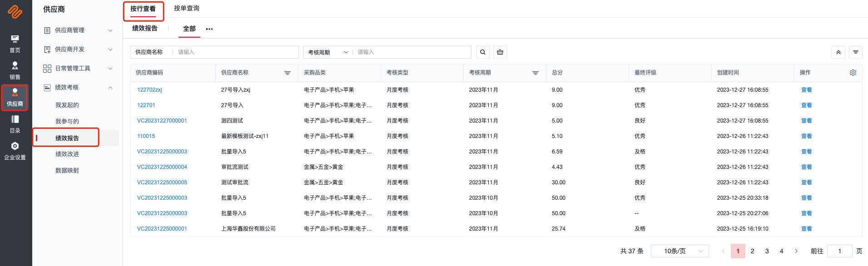This screenshot has height=266, width=868.
Task: Expand 供应商开发 menu chevron
Action: (x=110, y=49)
